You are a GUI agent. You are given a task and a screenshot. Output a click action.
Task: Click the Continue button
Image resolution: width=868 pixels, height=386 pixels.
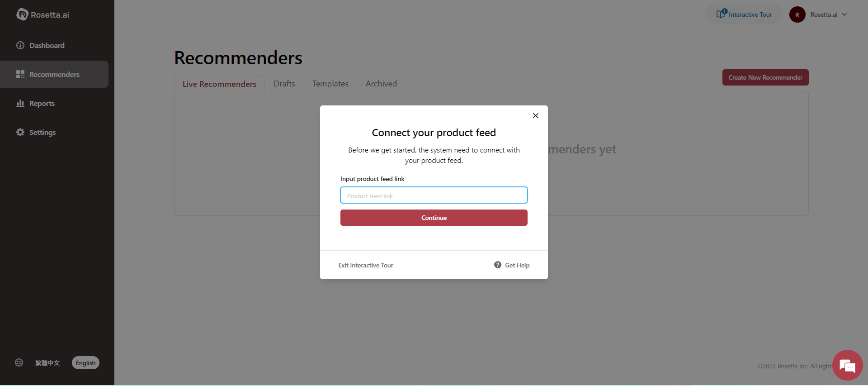(x=434, y=218)
